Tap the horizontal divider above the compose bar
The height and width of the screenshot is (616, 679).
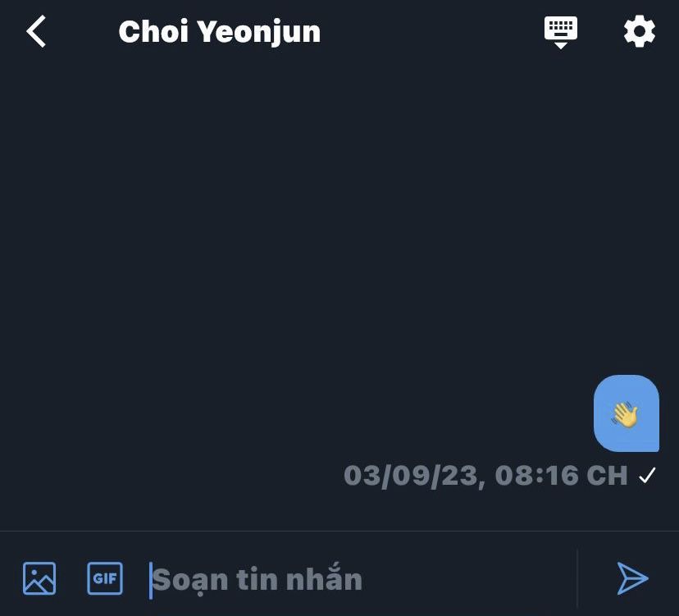tap(339, 531)
